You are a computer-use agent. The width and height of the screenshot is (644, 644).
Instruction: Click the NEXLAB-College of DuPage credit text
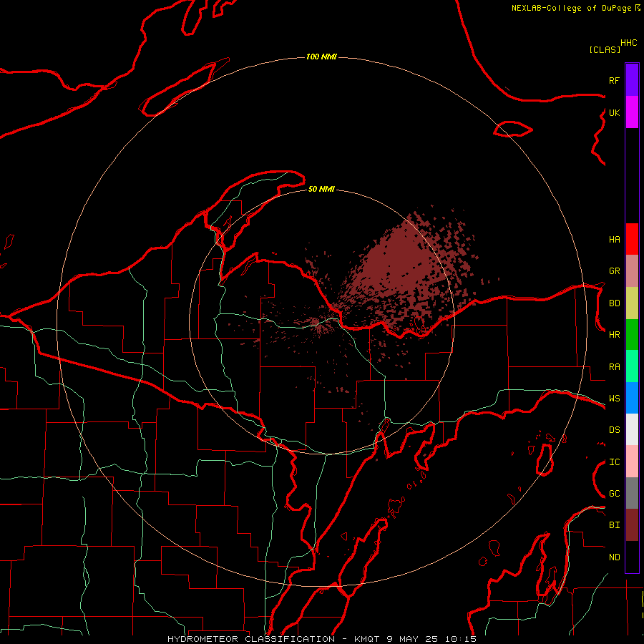coord(571,8)
